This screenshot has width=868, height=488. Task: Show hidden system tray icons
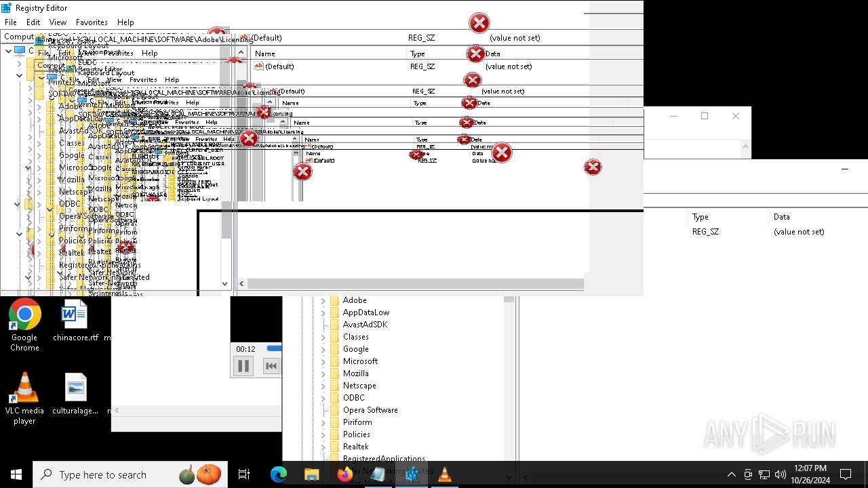(x=731, y=474)
